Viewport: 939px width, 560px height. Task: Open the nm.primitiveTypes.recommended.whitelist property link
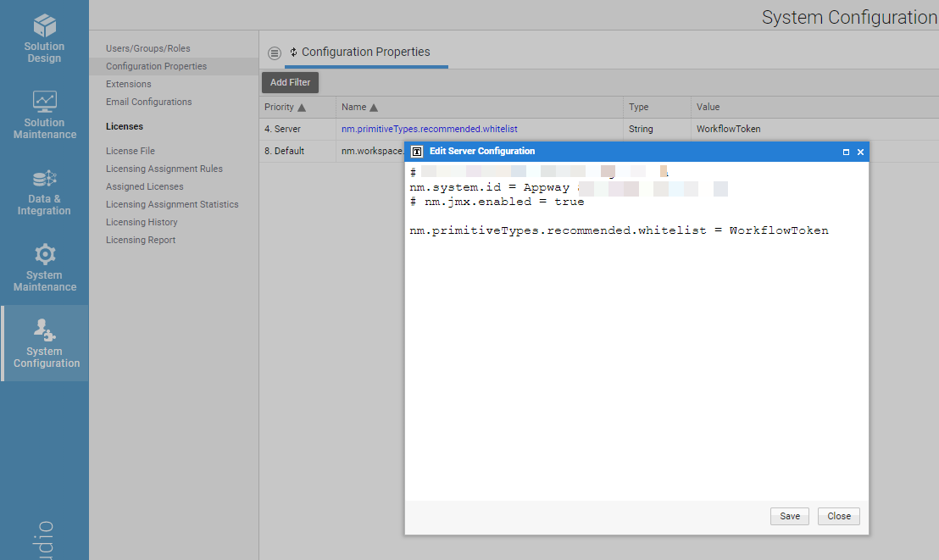pyautogui.click(x=429, y=129)
